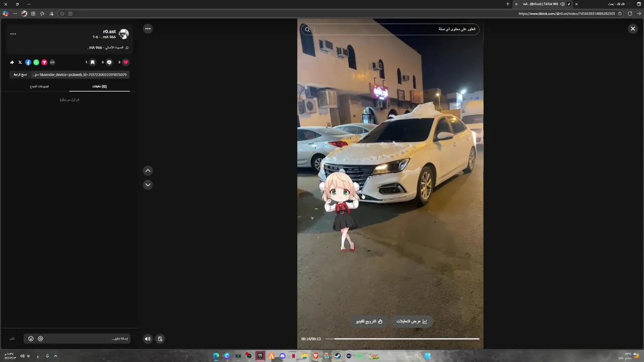Open the original sound link mA 966
Screen dimensions: 644x362
pyautogui.click(x=109, y=48)
